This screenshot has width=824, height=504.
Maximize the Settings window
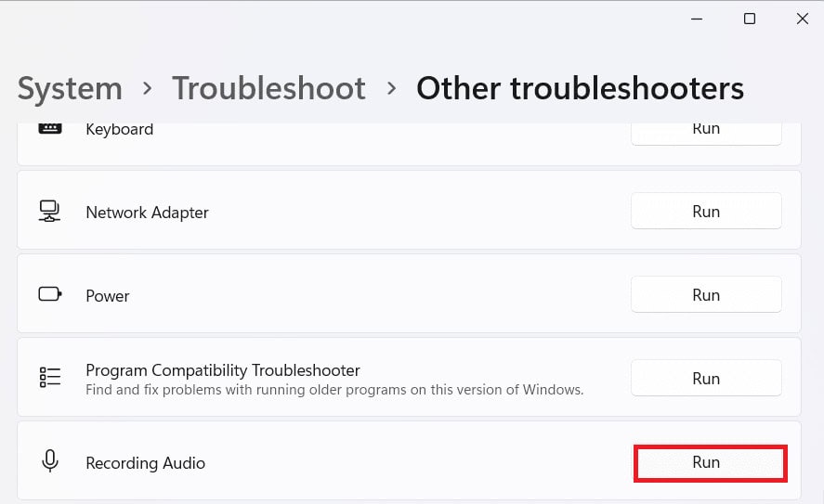(750, 19)
